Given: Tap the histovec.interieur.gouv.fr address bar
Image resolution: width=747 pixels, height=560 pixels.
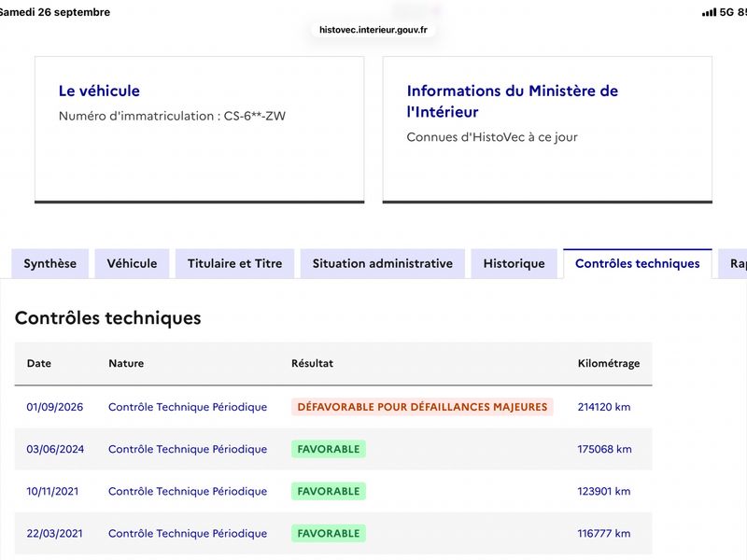Looking at the screenshot, I should 373,30.
